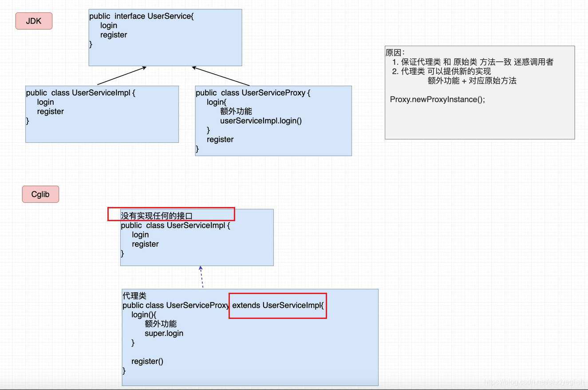Select the red Cglib label box
This screenshot has width=588, height=390.
pos(40,194)
